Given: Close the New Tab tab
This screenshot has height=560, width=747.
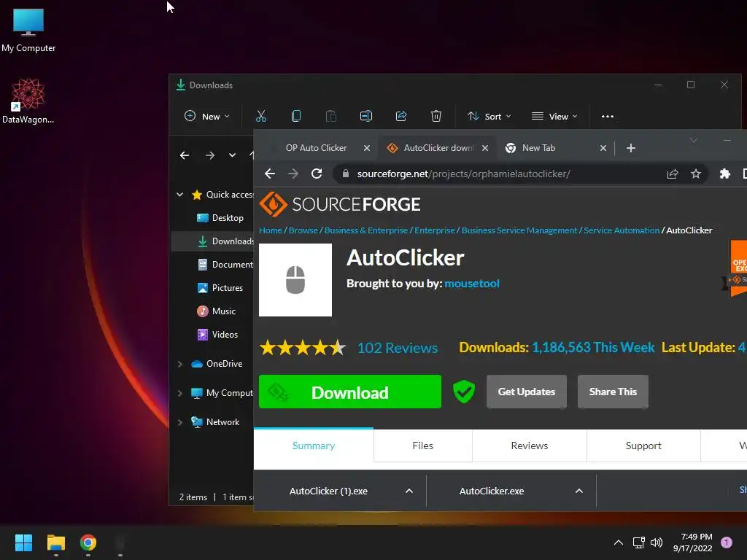Looking at the screenshot, I should point(603,148).
